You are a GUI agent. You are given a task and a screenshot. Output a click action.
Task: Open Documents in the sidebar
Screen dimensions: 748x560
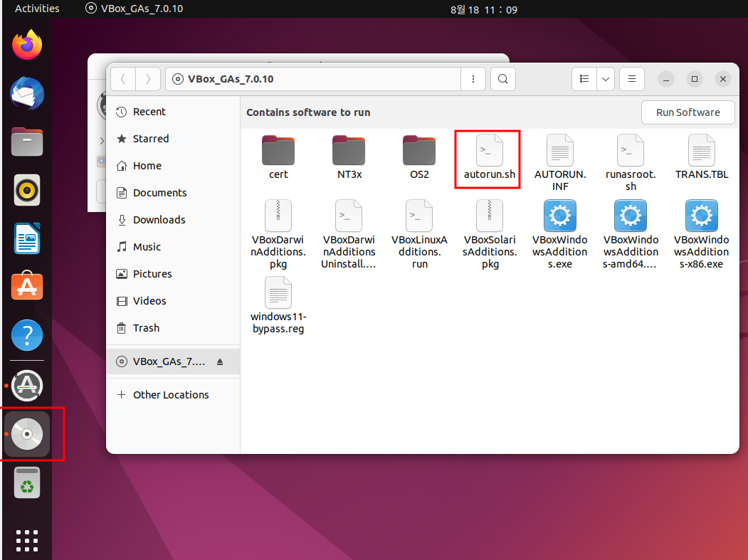[x=173, y=193]
